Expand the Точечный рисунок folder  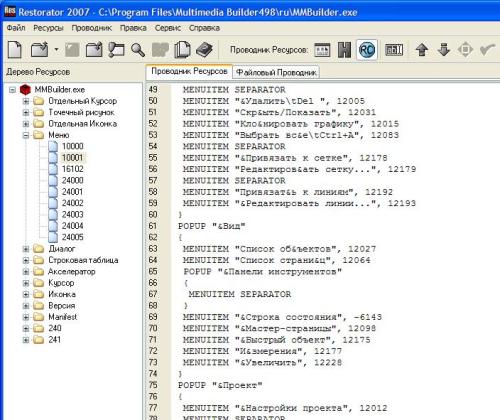26,112
